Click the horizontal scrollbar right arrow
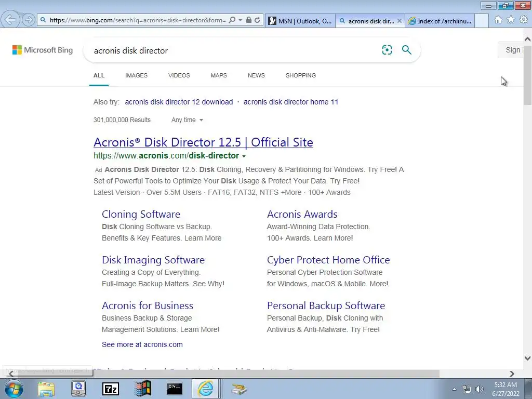This screenshot has width=532, height=399. pyautogui.click(x=512, y=374)
